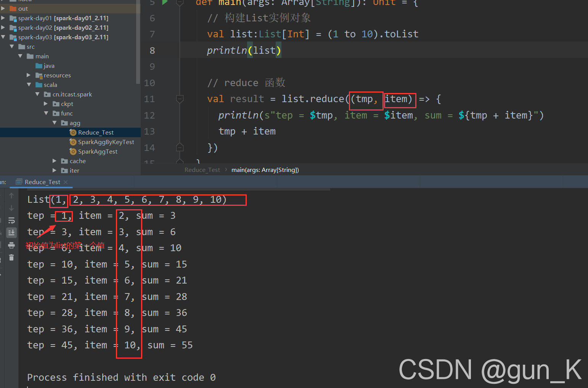The image size is (588, 388).
Task: Expand the out folder
Action: pos(3,8)
